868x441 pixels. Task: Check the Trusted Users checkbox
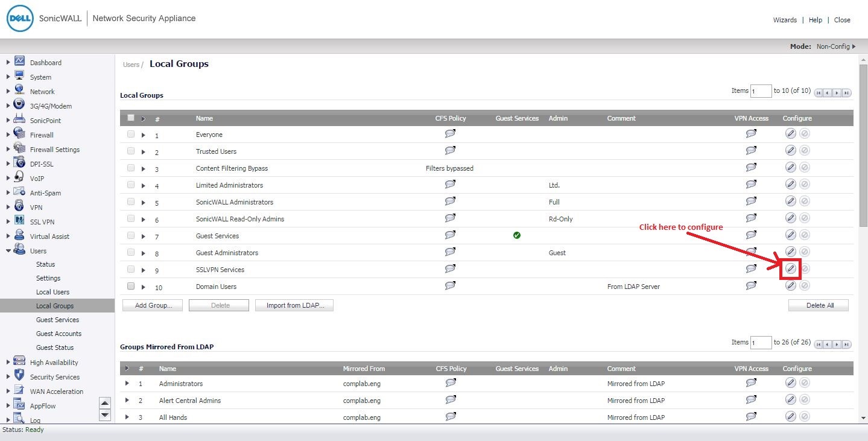tap(131, 151)
